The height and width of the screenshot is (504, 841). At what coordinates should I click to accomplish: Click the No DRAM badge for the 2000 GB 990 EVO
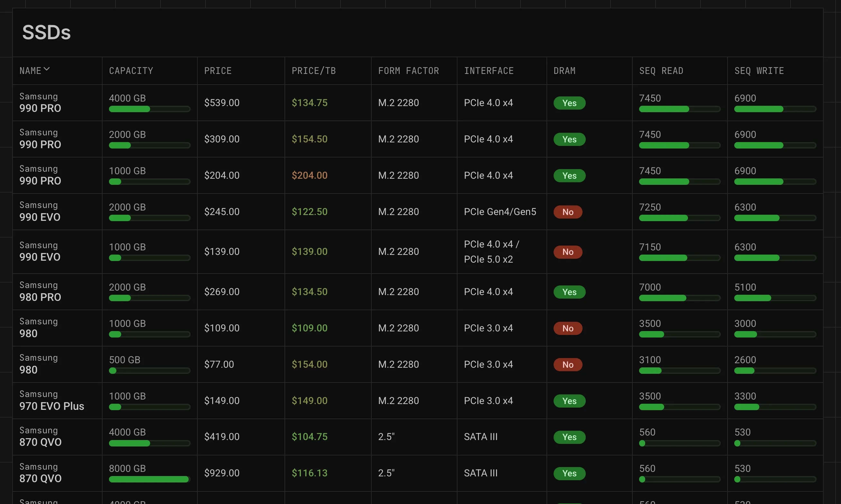tap(567, 212)
